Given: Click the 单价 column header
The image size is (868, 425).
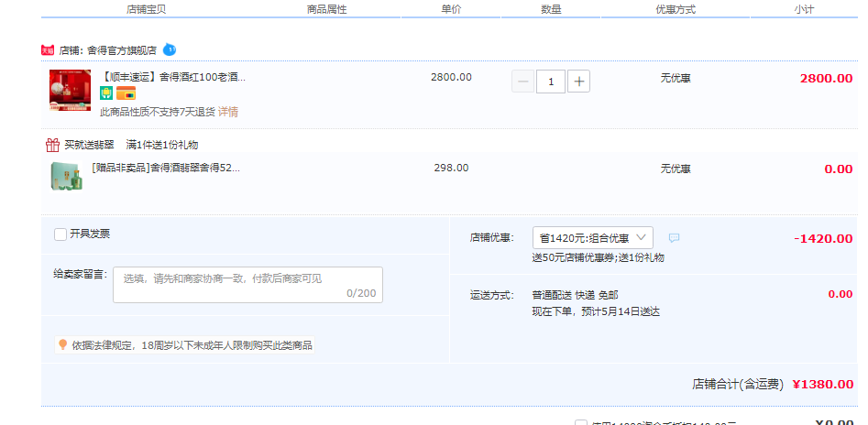Looking at the screenshot, I should point(451,9).
